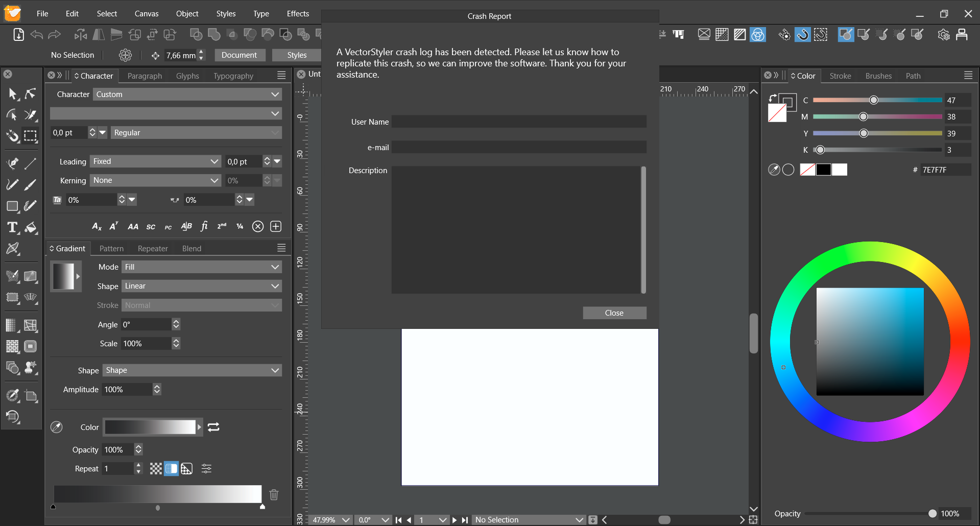Screen dimensions: 980x526
Task: Click the swap gradient colors icon
Action: pyautogui.click(x=213, y=427)
